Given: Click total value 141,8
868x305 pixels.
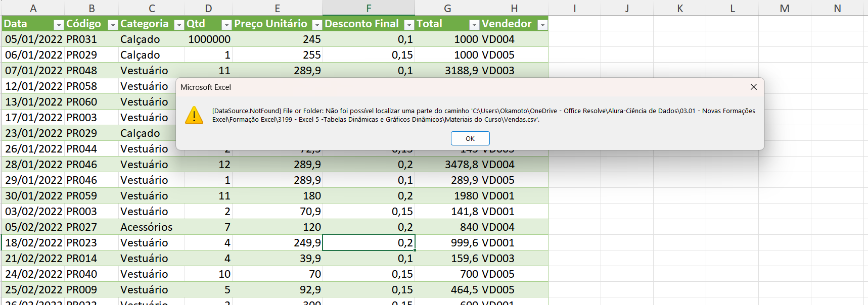Looking at the screenshot, I should tap(447, 212).
